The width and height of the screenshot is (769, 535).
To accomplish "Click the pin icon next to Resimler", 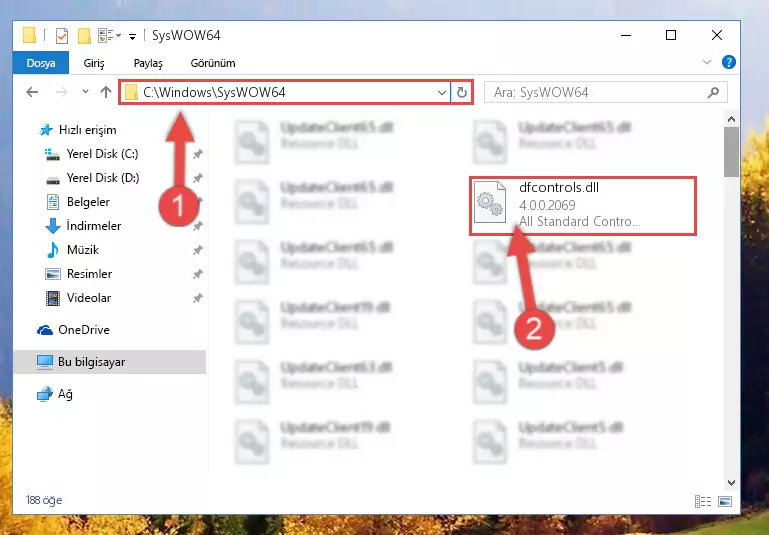I will pos(197,274).
